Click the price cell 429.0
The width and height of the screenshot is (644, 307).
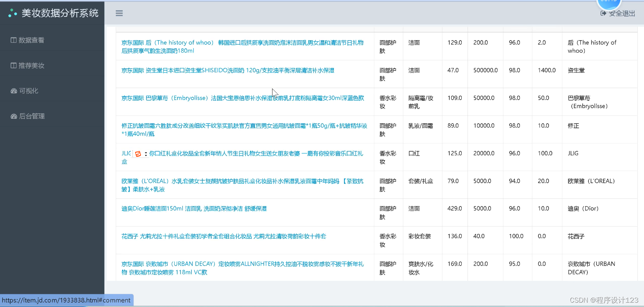tap(455, 209)
